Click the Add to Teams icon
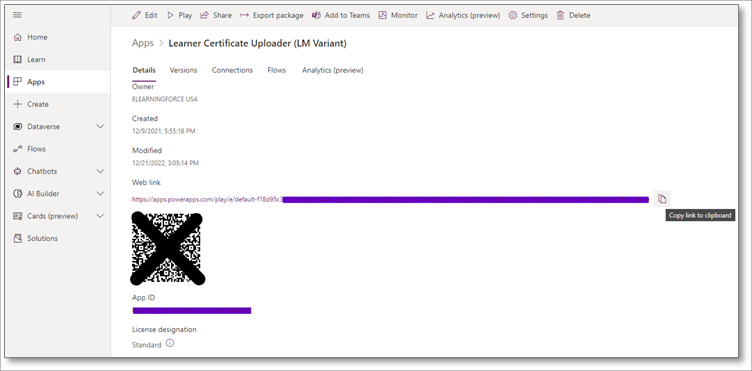 tap(316, 15)
